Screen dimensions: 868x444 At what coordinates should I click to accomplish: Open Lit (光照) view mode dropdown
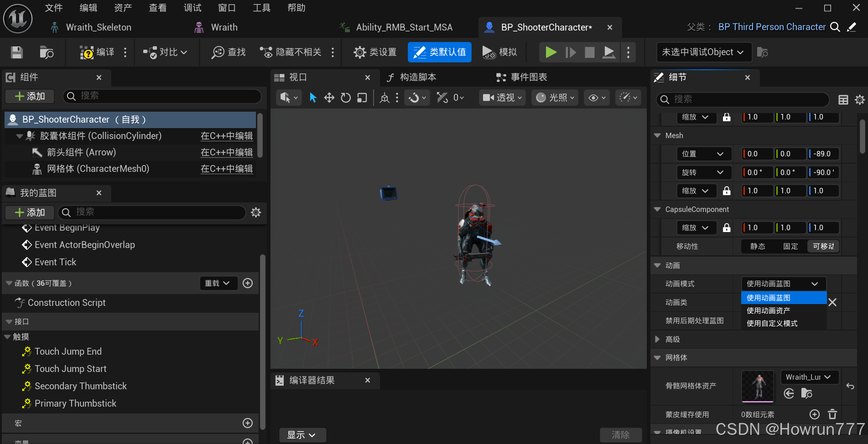(x=555, y=98)
